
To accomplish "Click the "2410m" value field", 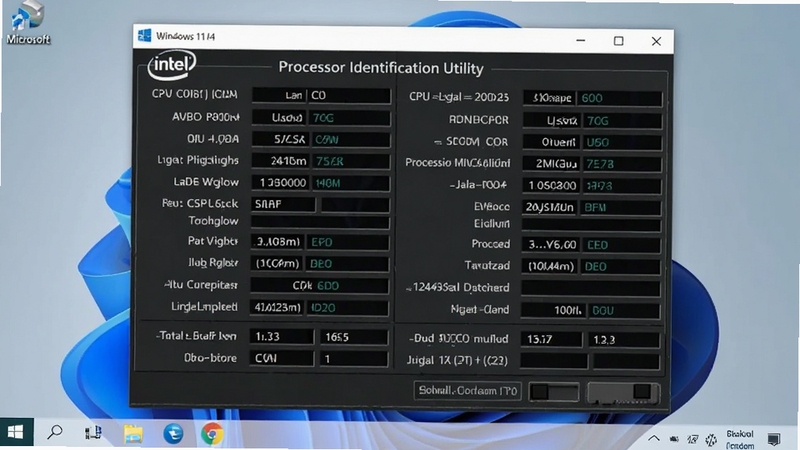I will click(x=280, y=161).
